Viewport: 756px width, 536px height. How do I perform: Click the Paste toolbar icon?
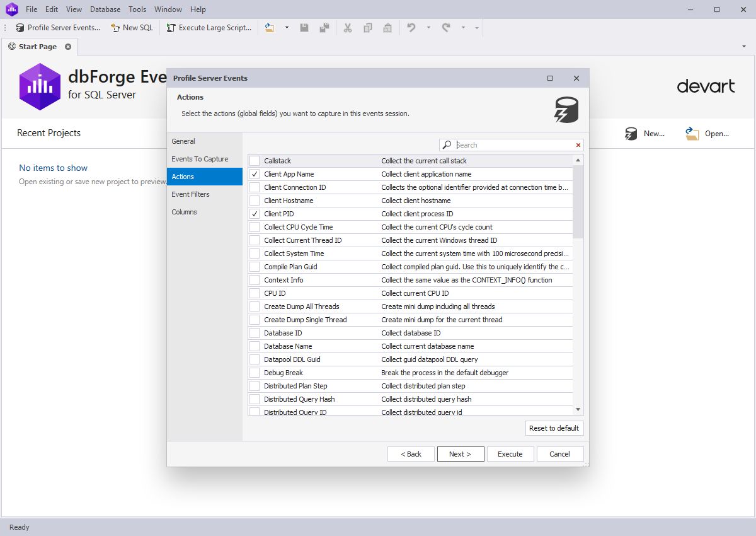point(387,28)
